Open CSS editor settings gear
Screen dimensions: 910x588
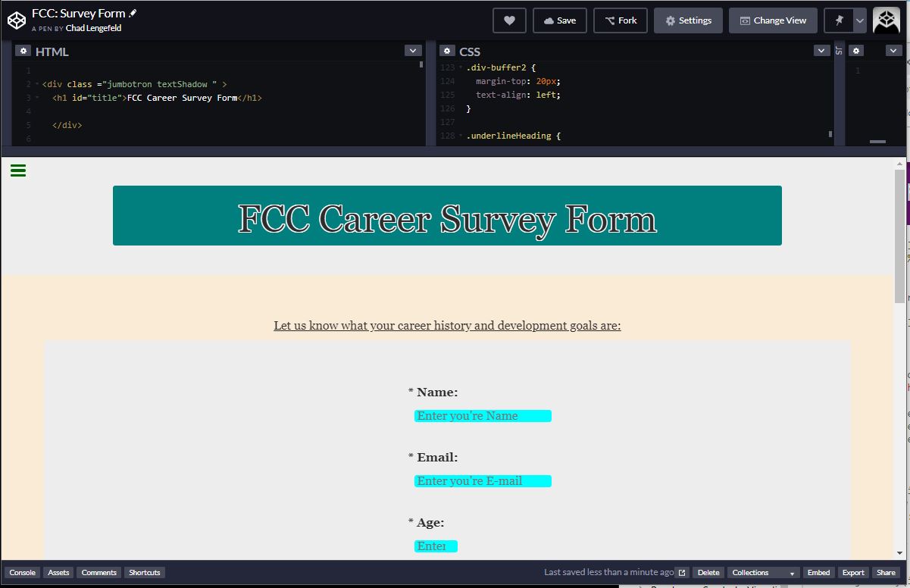pyautogui.click(x=447, y=51)
